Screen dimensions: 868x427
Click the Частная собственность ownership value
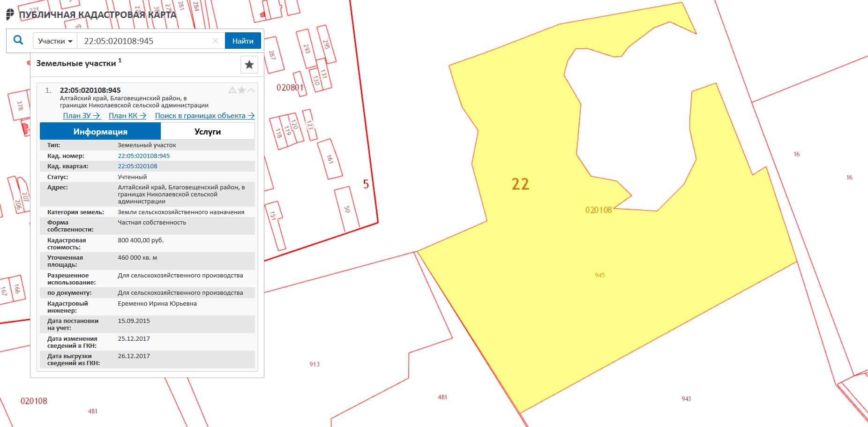coord(152,223)
